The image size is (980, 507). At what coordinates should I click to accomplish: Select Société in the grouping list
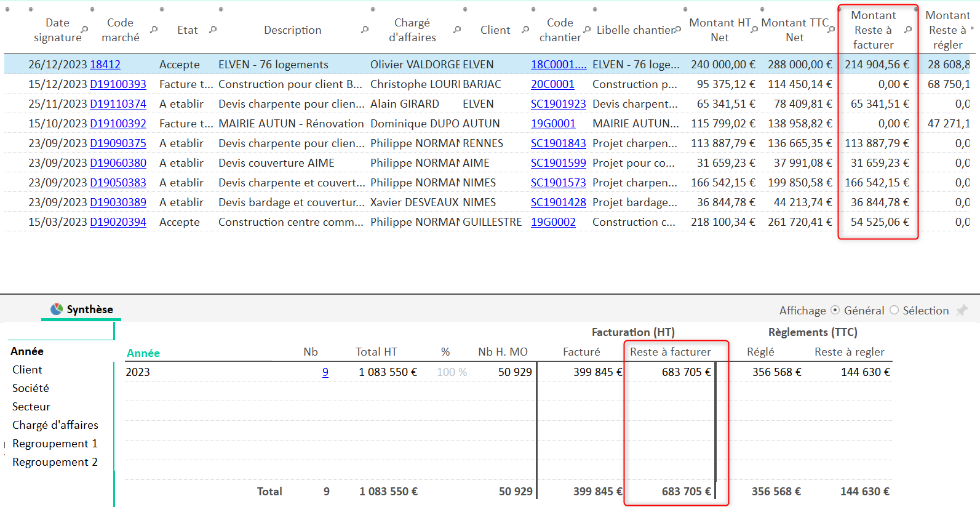pyautogui.click(x=31, y=388)
